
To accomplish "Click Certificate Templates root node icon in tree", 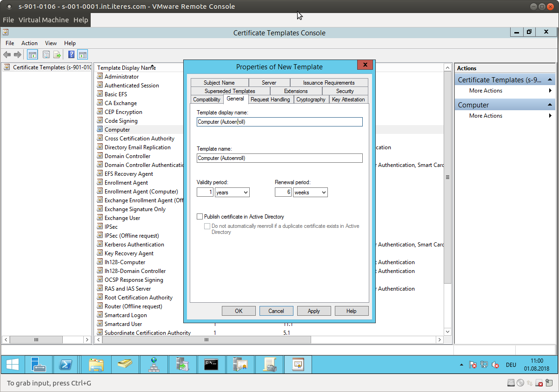I will (x=7, y=67).
